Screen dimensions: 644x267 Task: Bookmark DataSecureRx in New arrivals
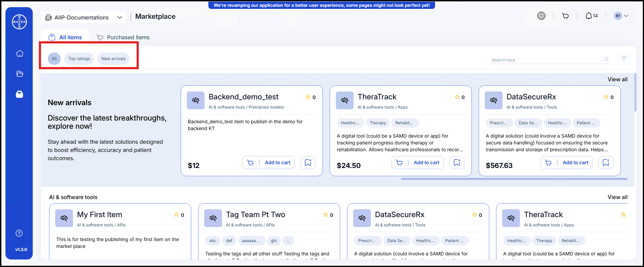[606, 163]
